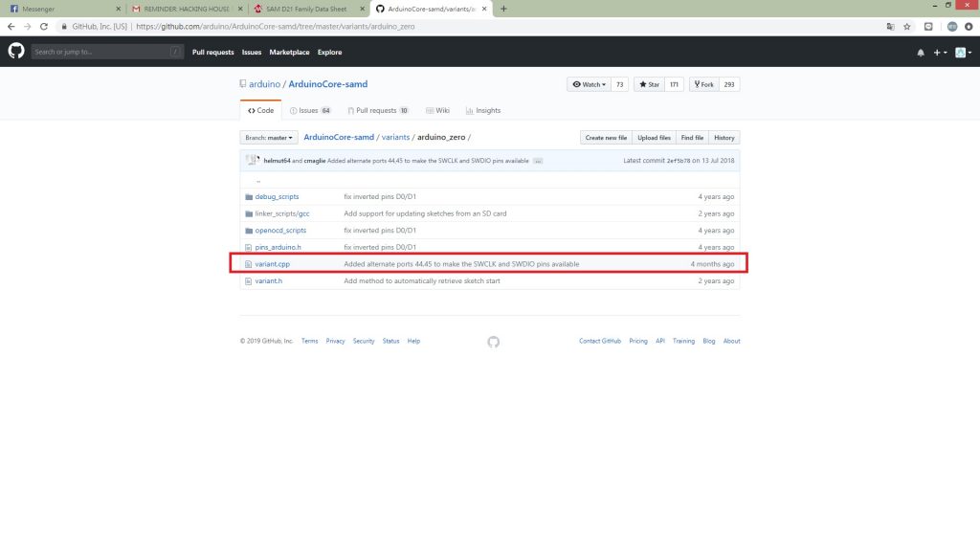Open Marketplace in top navigation
Viewport: 980px width, 536px height.
[289, 53]
